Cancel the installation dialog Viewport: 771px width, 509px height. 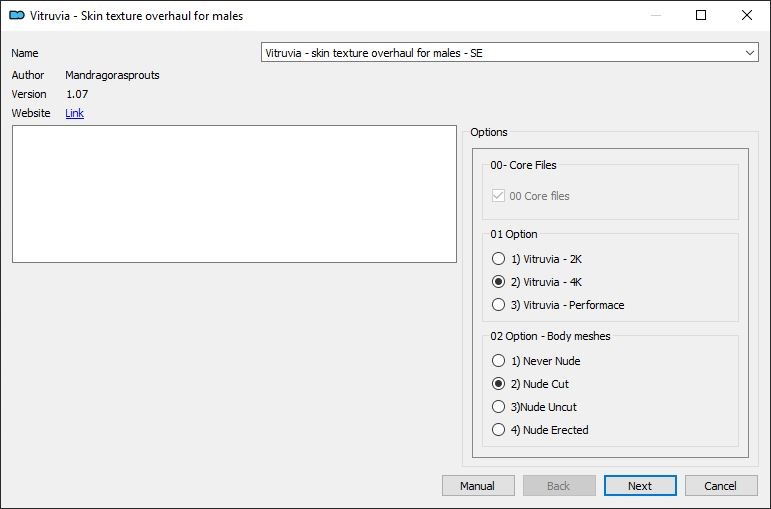[721, 486]
